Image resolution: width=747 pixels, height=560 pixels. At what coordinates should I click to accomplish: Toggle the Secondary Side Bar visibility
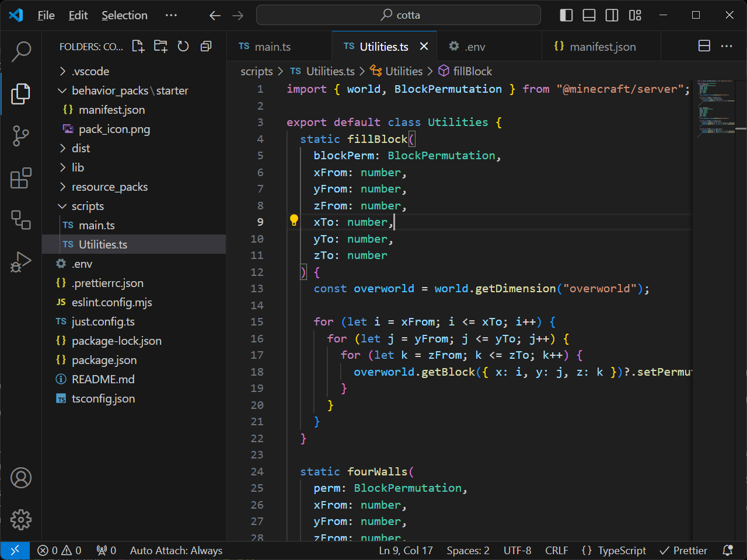(x=612, y=15)
